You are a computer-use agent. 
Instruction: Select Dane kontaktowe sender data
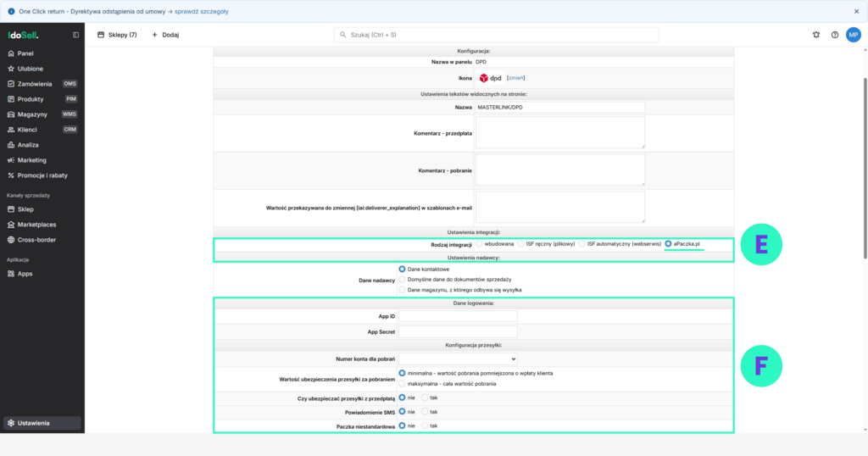point(402,269)
